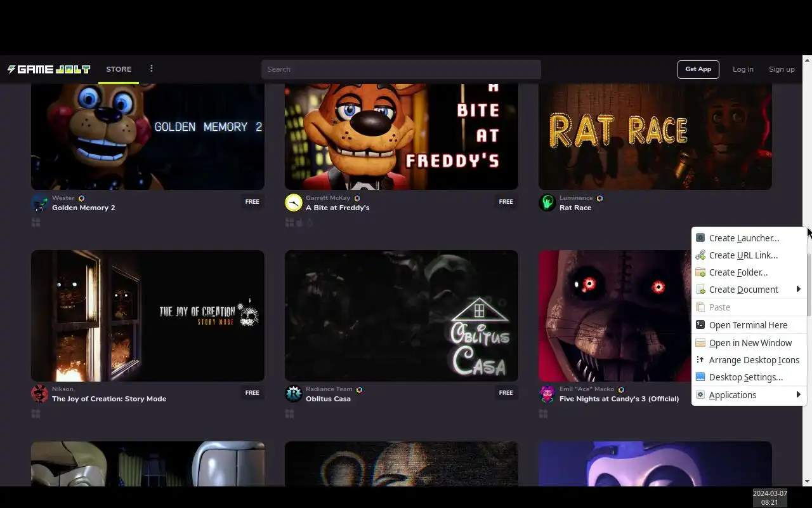This screenshot has height=508, width=812.
Task: Open The Joy of Creation thumbnail
Action: click(148, 316)
